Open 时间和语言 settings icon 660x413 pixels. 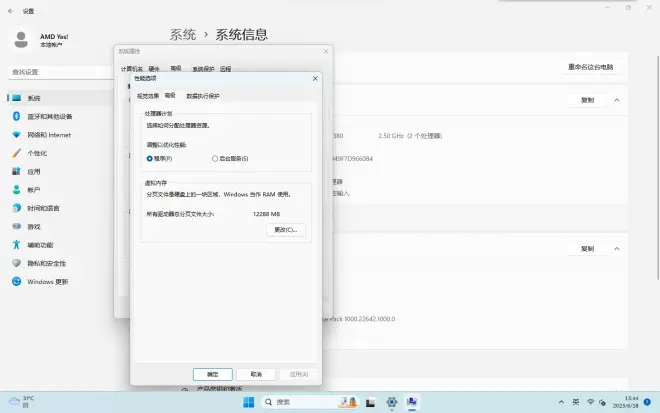pos(16,208)
